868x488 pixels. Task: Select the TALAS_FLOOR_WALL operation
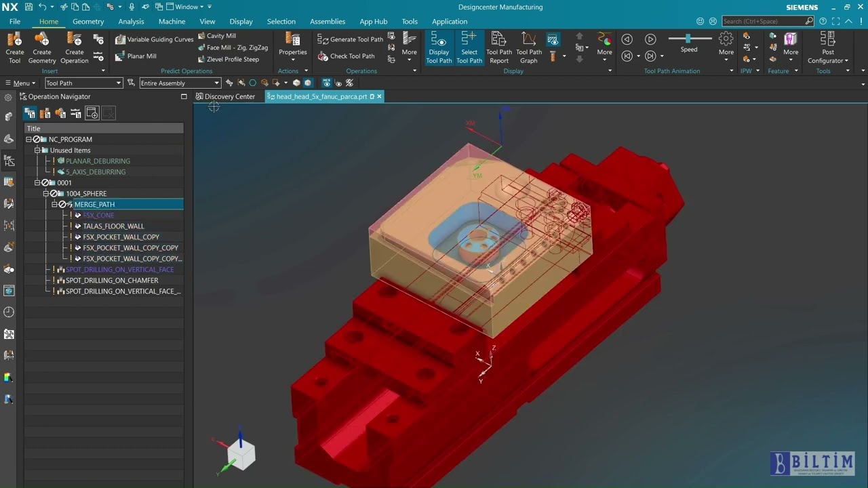[x=113, y=226]
